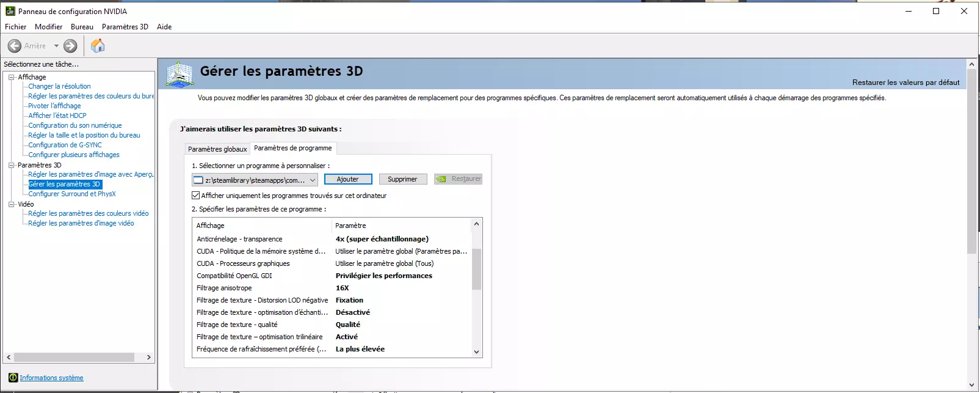Screen dimensions: 980x393
Task: Click task tree horizontal scroll left arrow
Action: tap(9, 358)
